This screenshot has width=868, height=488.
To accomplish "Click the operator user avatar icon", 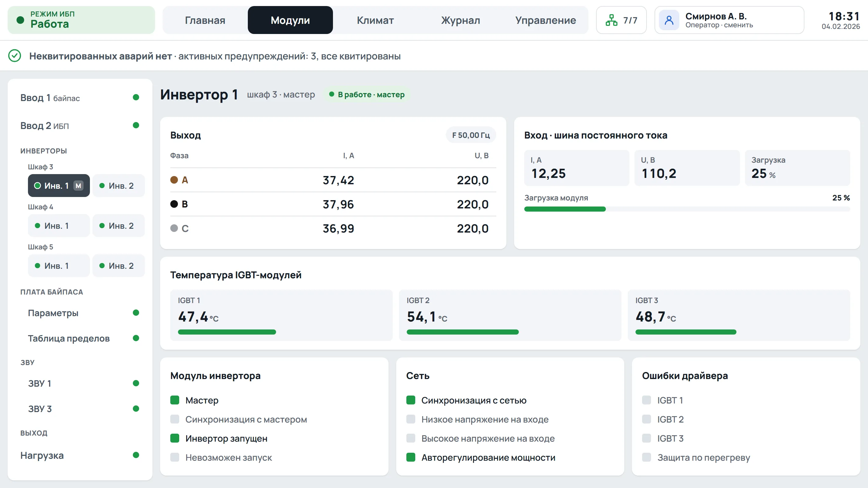I will coord(669,20).
